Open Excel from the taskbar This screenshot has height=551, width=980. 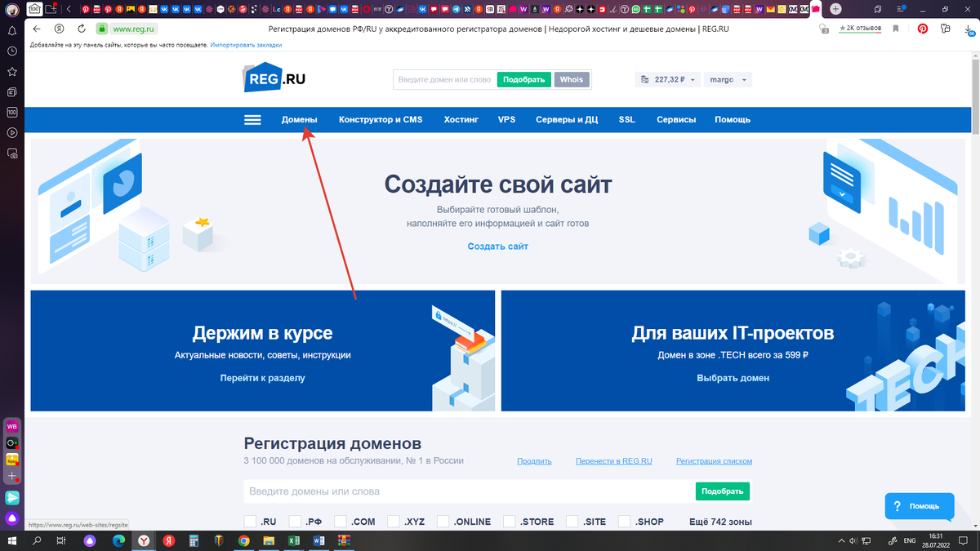click(294, 540)
